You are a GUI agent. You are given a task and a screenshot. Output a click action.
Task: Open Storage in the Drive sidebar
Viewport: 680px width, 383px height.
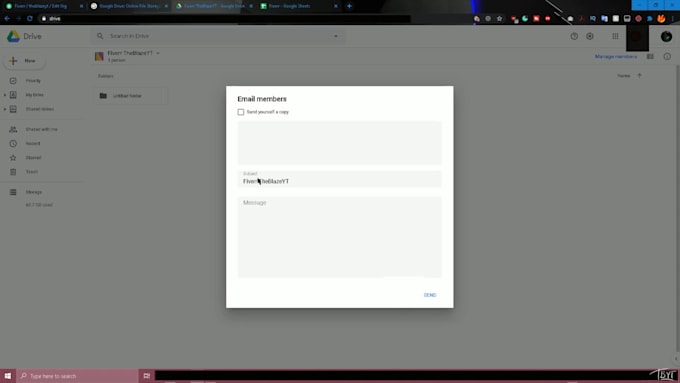[x=34, y=192]
